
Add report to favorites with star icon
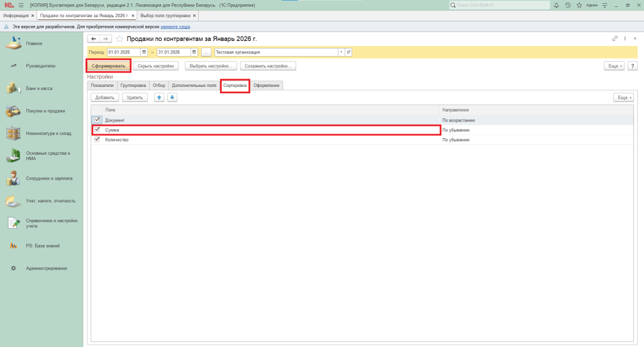(x=119, y=39)
